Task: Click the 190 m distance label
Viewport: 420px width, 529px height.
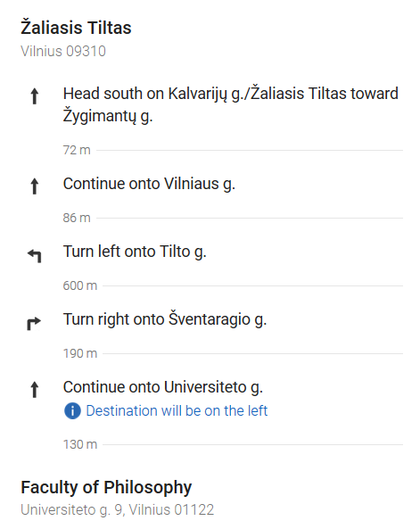Action: point(80,353)
